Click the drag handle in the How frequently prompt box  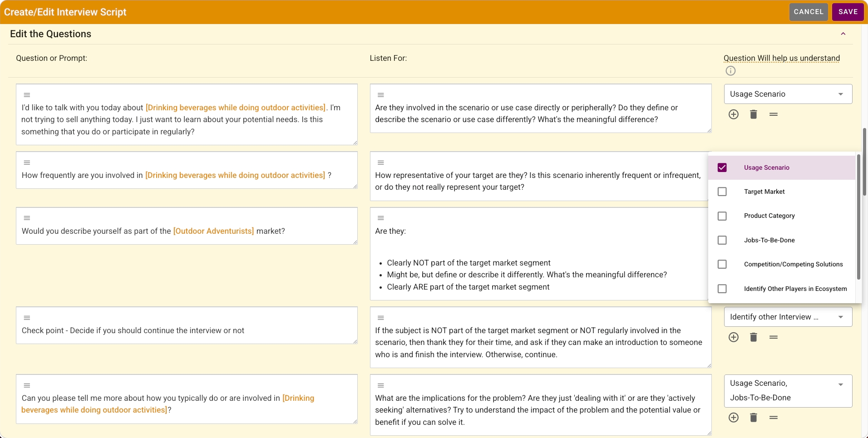pyautogui.click(x=27, y=162)
